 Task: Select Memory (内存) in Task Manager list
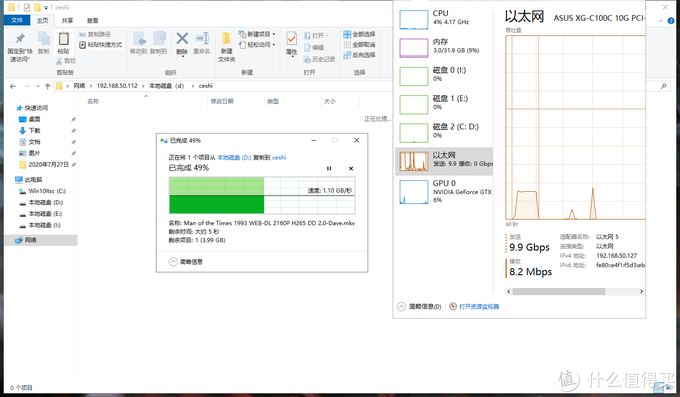pyautogui.click(x=444, y=48)
